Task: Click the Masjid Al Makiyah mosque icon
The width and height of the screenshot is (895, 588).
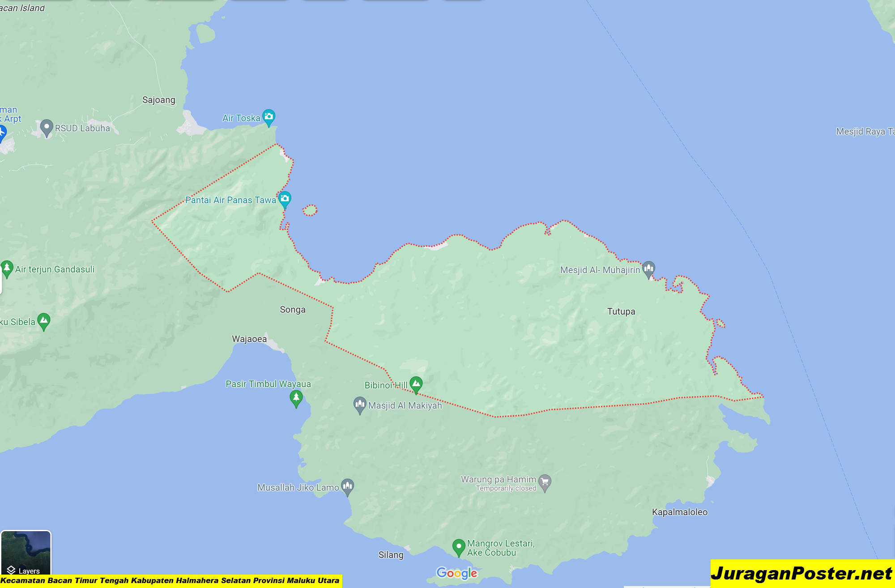Action: (360, 405)
